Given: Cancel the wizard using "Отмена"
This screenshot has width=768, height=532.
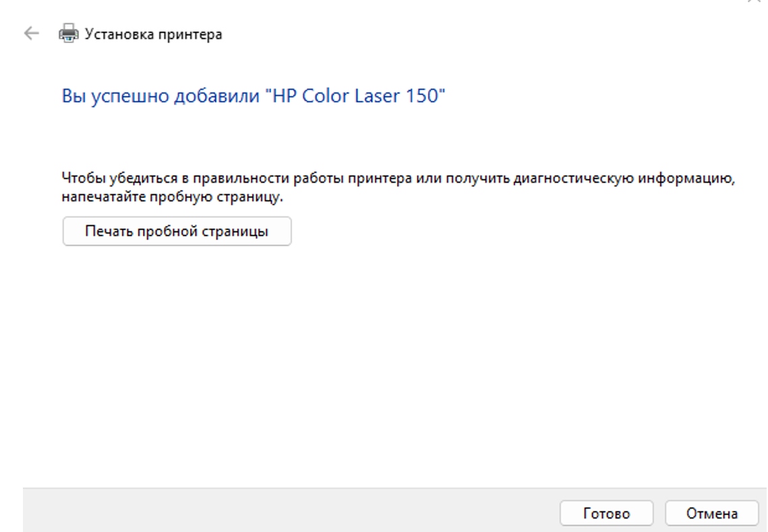Looking at the screenshot, I should 712,513.
